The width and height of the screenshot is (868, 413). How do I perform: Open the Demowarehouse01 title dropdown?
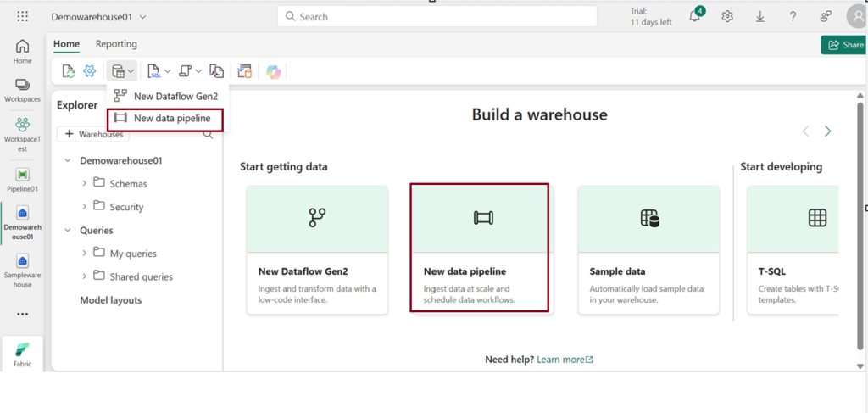pos(142,17)
